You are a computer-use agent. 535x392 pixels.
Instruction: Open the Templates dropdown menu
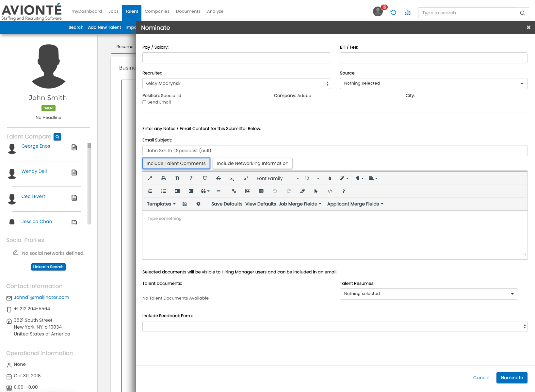tap(161, 204)
